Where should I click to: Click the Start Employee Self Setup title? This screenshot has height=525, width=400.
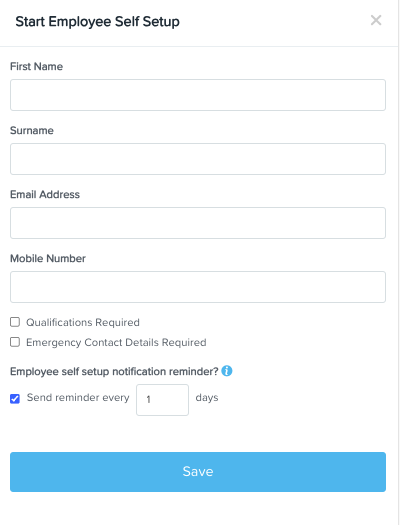pos(97,21)
